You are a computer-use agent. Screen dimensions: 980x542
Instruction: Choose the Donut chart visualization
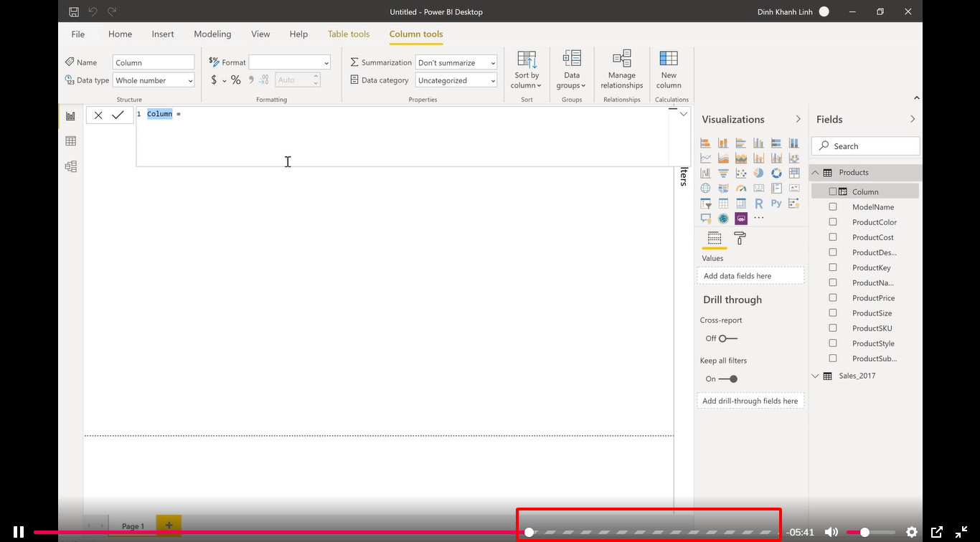[x=776, y=173]
